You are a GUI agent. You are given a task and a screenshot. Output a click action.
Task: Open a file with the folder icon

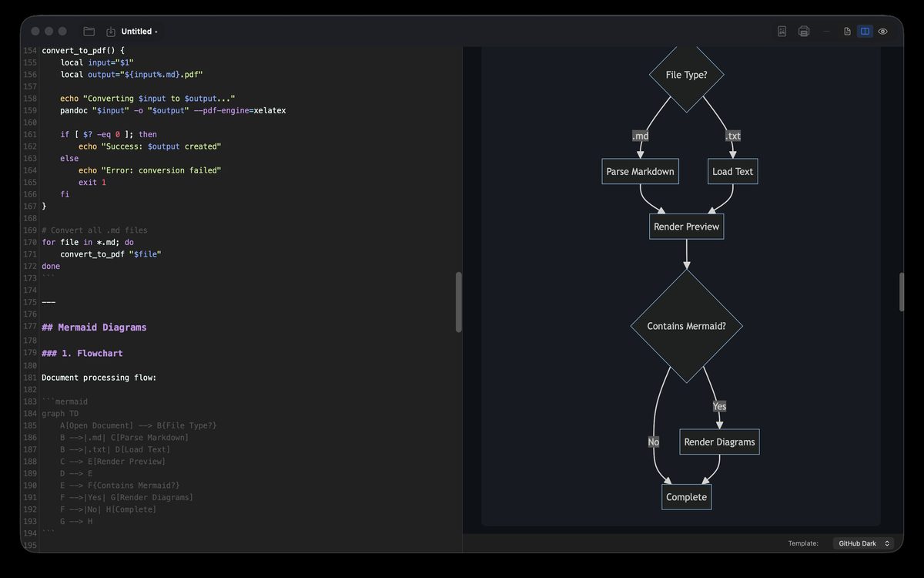89,32
